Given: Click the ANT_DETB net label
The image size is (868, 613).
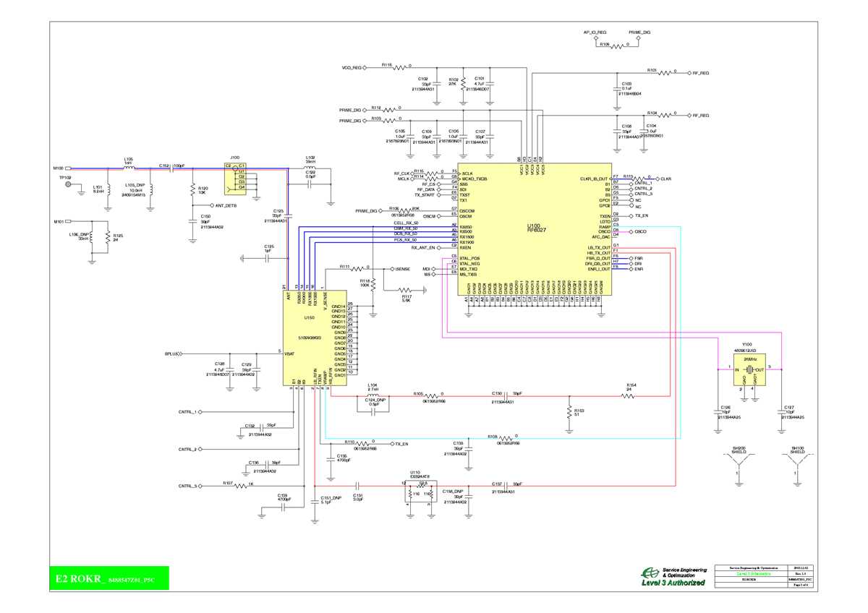Looking at the screenshot, I should tap(226, 205).
